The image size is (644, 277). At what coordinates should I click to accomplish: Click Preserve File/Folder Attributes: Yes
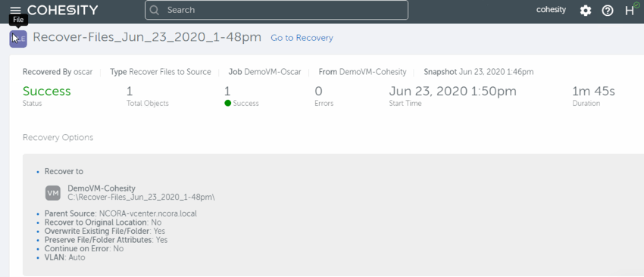pyautogui.click(x=106, y=240)
